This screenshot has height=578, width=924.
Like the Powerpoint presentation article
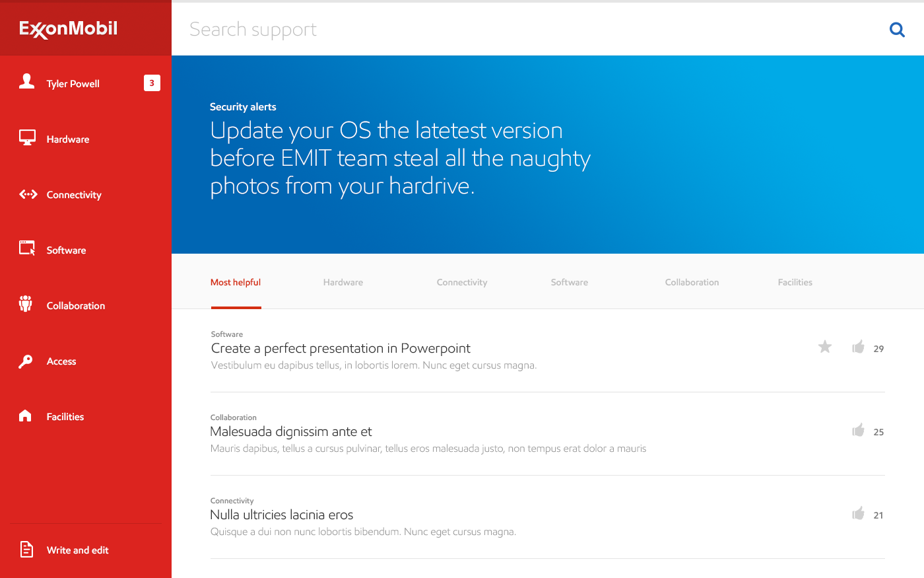pos(858,347)
